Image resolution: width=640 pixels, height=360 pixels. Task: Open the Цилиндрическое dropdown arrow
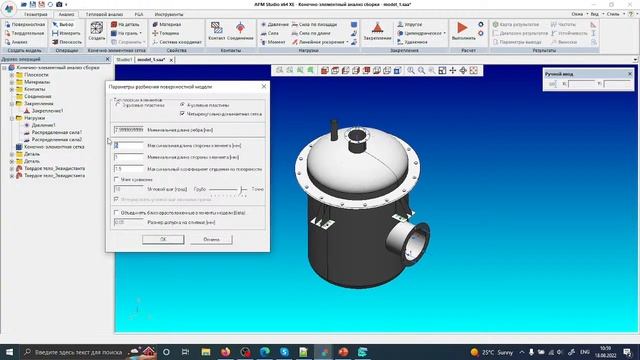coord(444,33)
